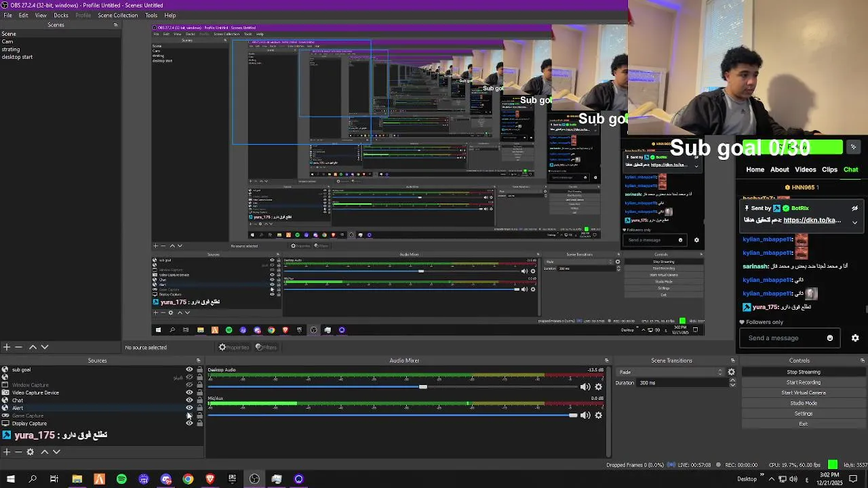Image resolution: width=868 pixels, height=488 pixels.
Task: Move source up in Sources list
Action: (x=44, y=451)
